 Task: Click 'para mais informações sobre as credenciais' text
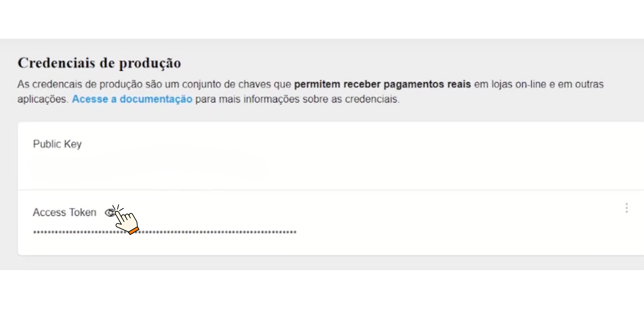297,99
